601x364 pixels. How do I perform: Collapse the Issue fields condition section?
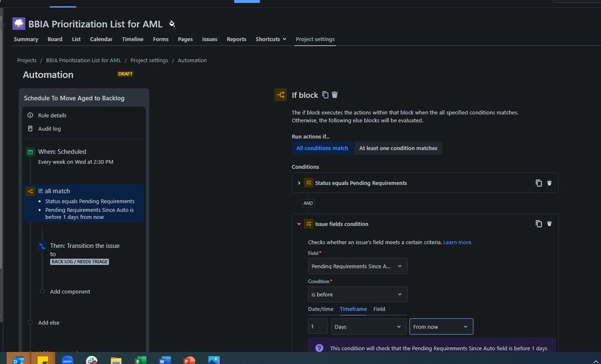point(299,224)
